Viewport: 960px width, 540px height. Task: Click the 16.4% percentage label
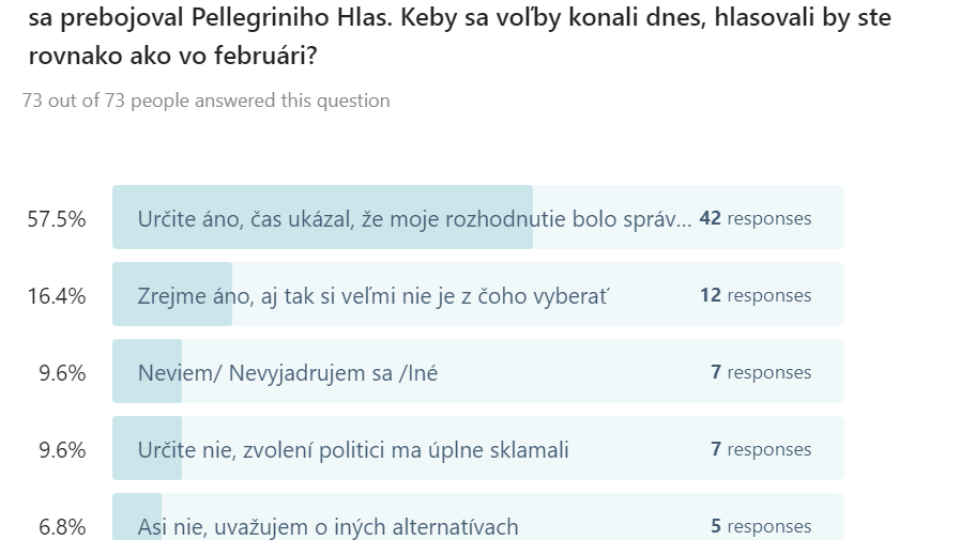(56, 296)
